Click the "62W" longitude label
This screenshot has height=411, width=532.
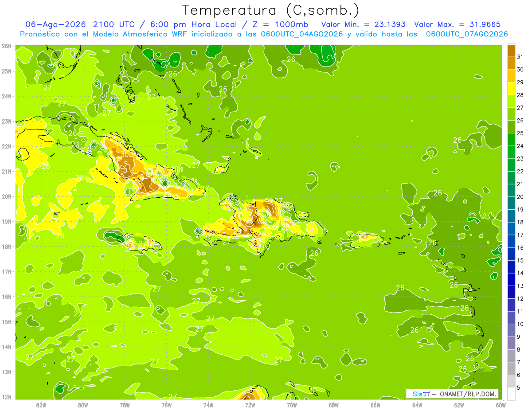[459, 405]
